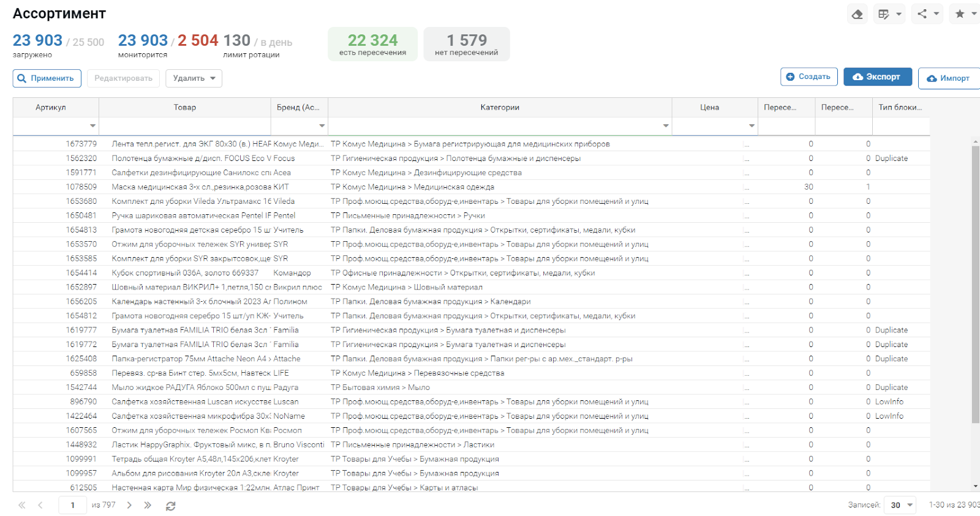Click the star favorites icon

965,14
